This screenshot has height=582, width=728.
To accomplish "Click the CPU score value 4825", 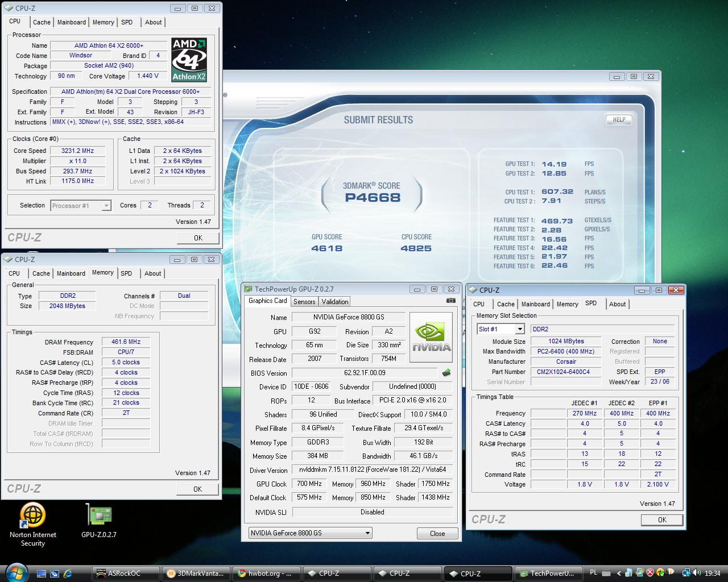I will (416, 248).
